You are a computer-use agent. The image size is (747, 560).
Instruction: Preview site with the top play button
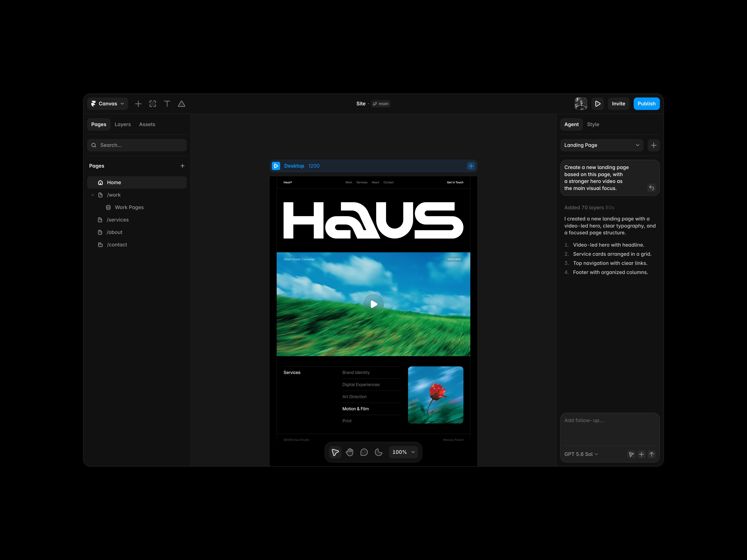(598, 104)
